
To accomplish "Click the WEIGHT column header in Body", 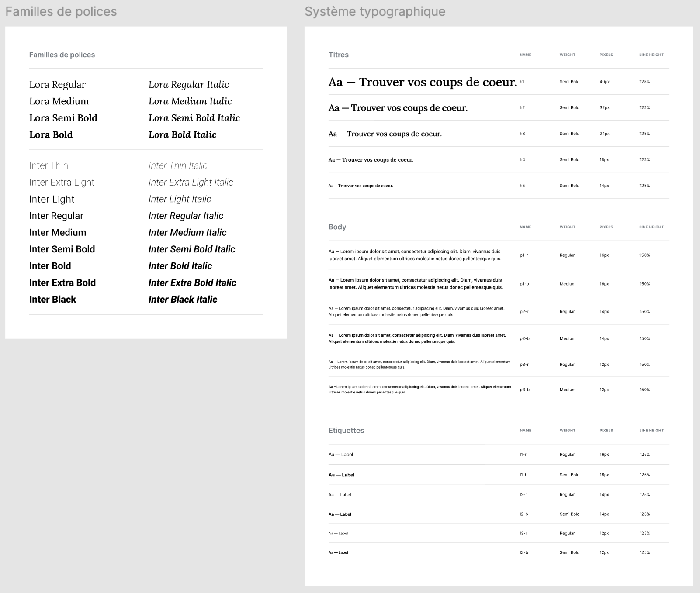I will tap(567, 227).
